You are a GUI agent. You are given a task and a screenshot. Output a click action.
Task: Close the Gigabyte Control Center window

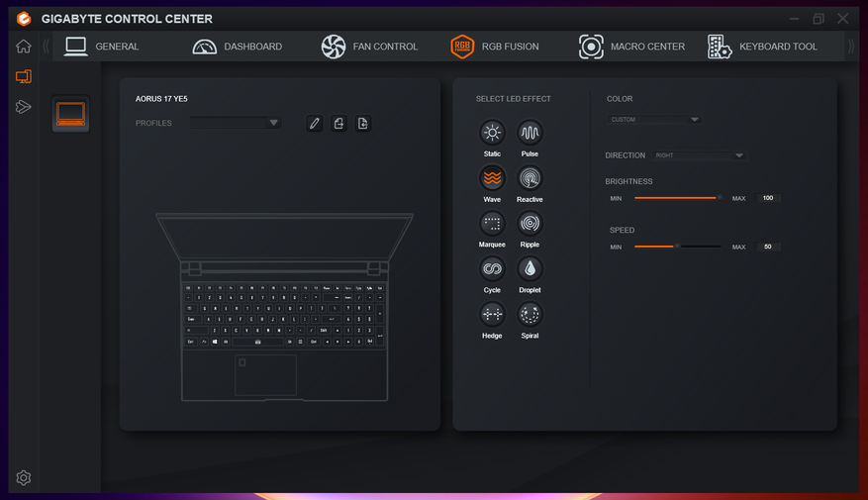(x=842, y=19)
